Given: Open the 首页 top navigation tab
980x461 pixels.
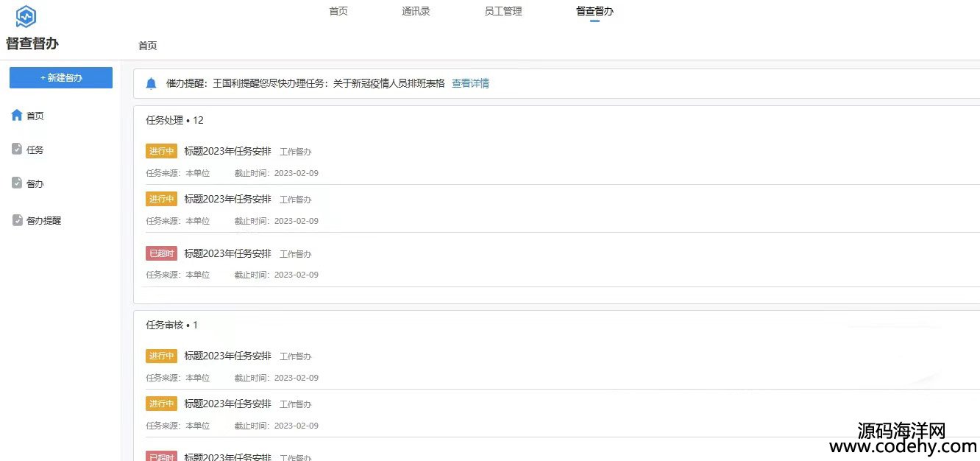Looking at the screenshot, I should [338, 11].
